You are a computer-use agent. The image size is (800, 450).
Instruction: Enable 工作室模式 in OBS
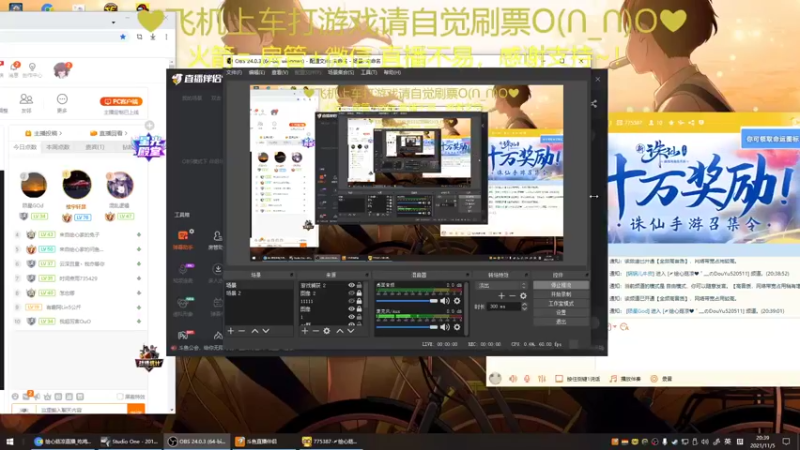coord(561,304)
